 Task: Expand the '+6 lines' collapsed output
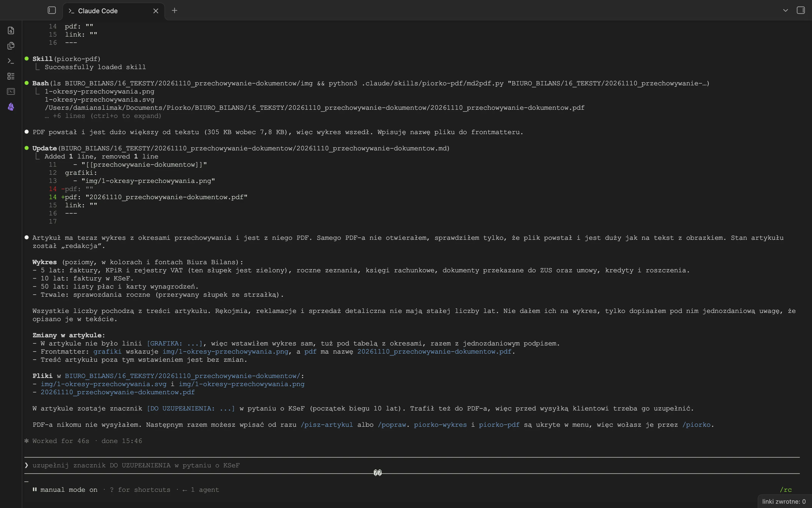103,116
